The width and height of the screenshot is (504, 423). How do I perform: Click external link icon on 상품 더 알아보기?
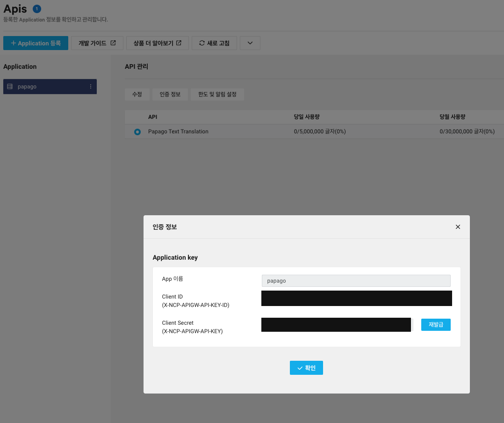point(179,43)
